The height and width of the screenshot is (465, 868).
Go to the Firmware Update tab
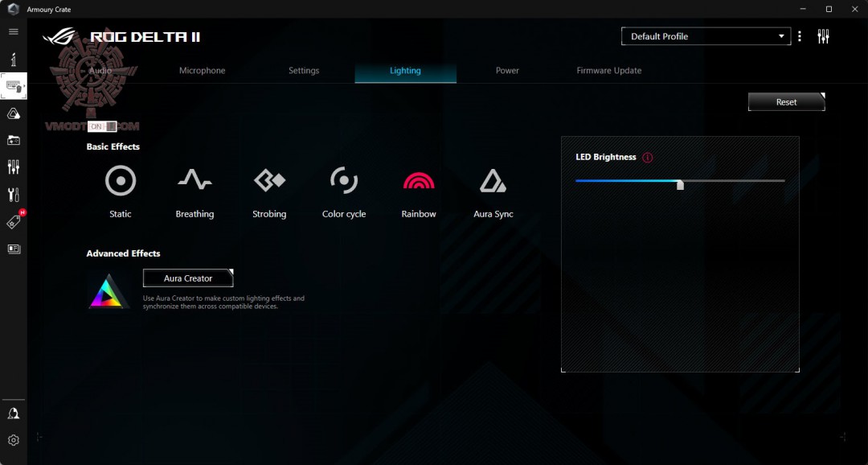click(609, 71)
